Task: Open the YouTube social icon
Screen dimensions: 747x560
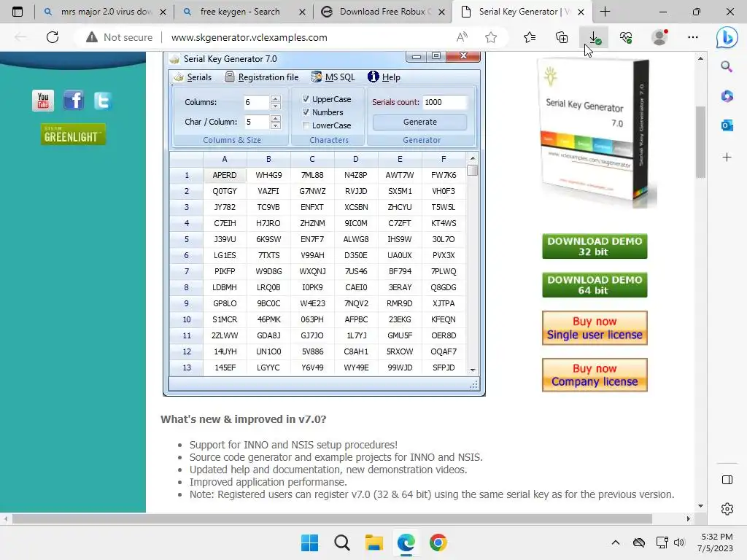Action: 43,101
